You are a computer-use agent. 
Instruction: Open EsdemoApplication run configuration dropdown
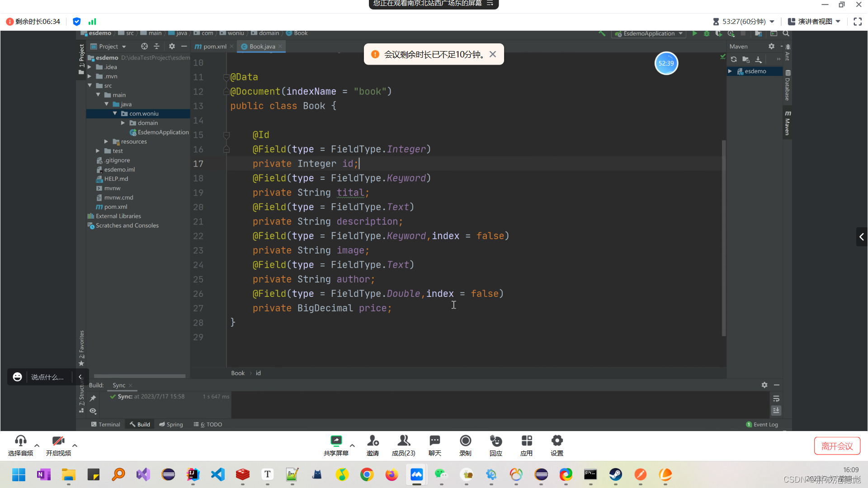pos(649,33)
